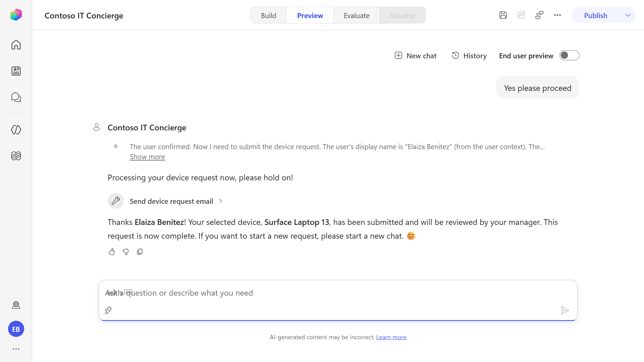The image size is (644, 362).
Task: Click 'Surface Laptop 13' bold text
Action: [x=297, y=222]
